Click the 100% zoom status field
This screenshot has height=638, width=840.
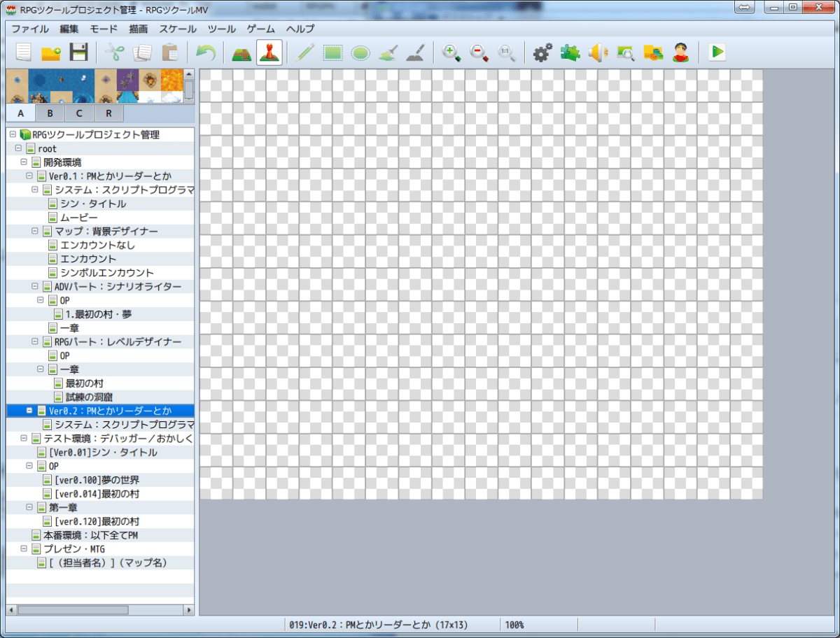(514, 625)
